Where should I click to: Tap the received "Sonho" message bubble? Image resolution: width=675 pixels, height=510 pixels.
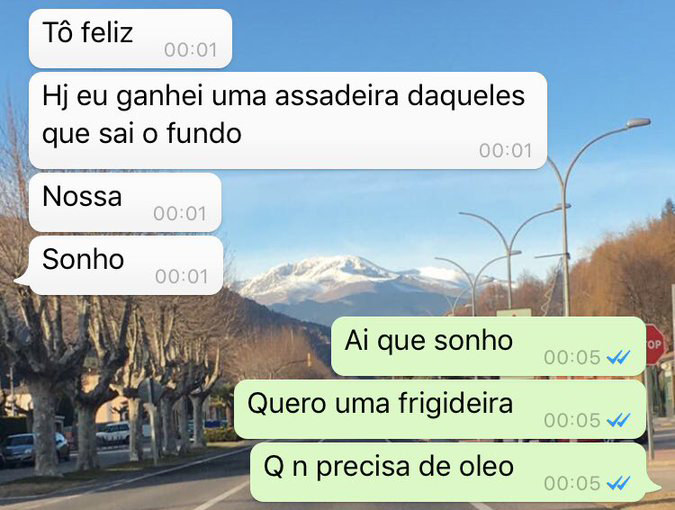point(121,265)
